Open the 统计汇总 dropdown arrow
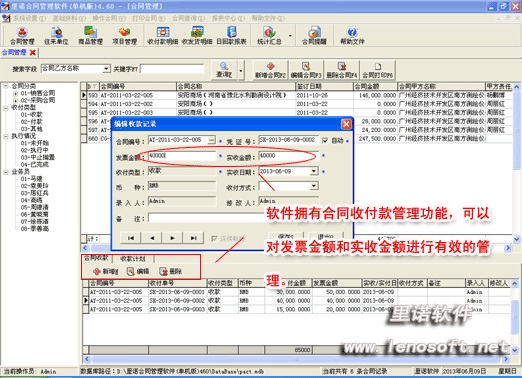 [x=290, y=35]
